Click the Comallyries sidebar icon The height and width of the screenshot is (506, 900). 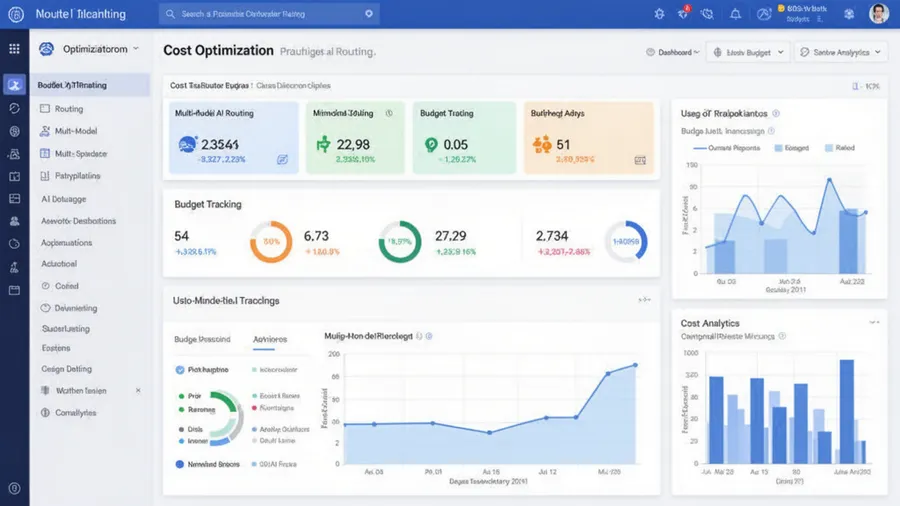[x=45, y=412]
